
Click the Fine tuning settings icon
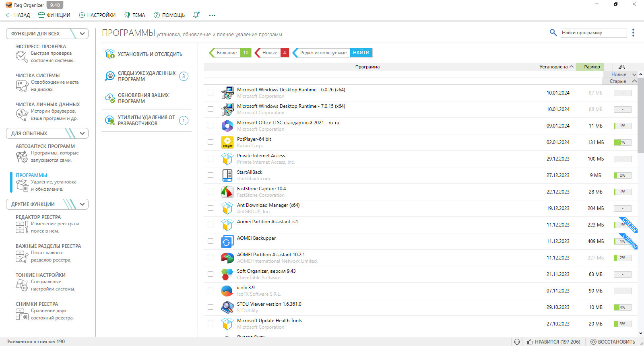[x=22, y=285]
